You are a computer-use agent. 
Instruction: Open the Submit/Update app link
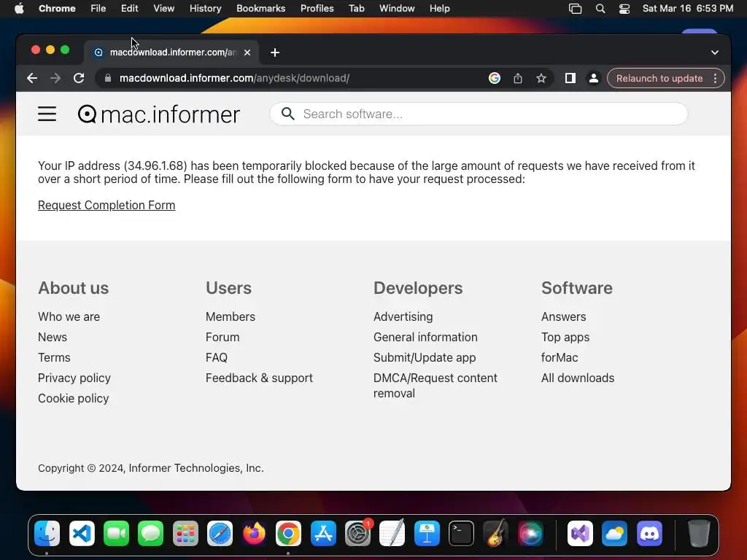tap(425, 357)
